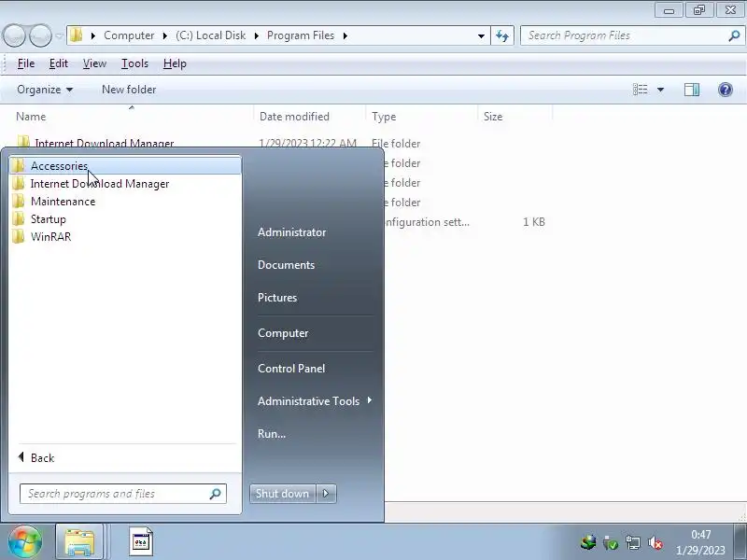Open the Shut down options arrow
The image size is (747, 560).
pyautogui.click(x=326, y=494)
